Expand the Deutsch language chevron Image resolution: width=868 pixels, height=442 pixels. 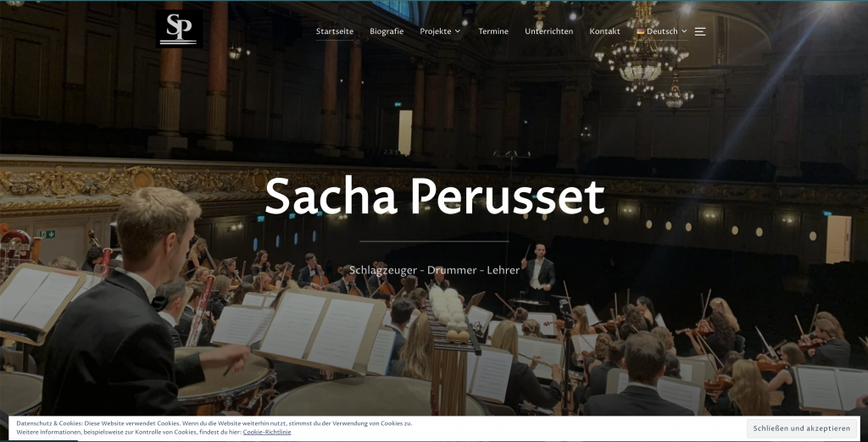coord(684,31)
